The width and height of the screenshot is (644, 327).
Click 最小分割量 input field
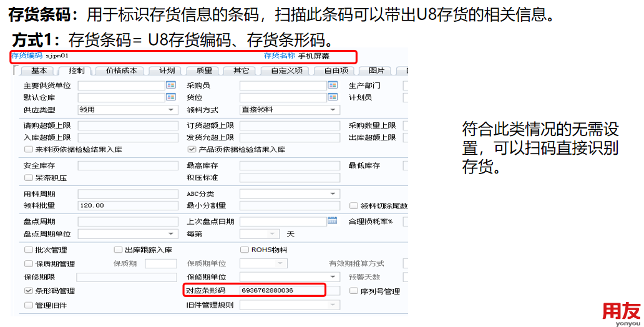click(x=290, y=205)
